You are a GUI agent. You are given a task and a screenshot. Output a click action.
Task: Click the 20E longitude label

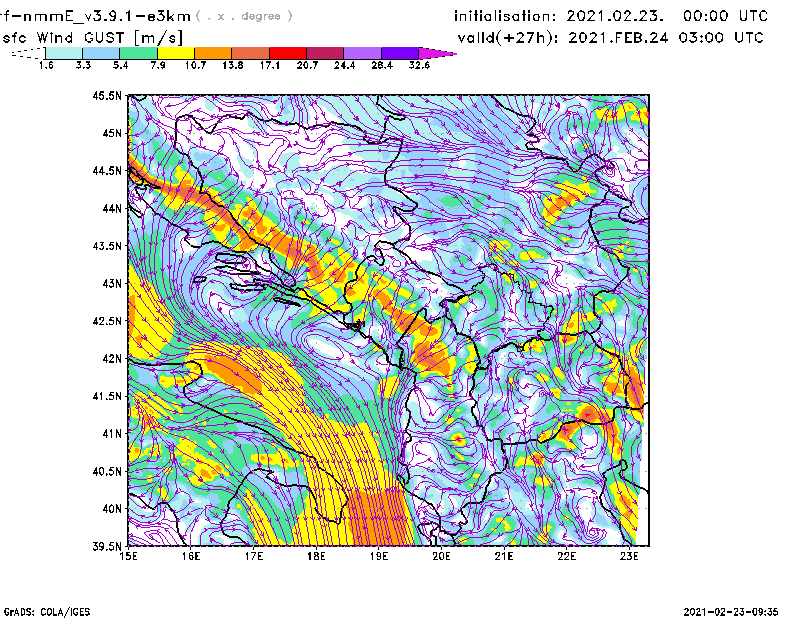pos(441,556)
